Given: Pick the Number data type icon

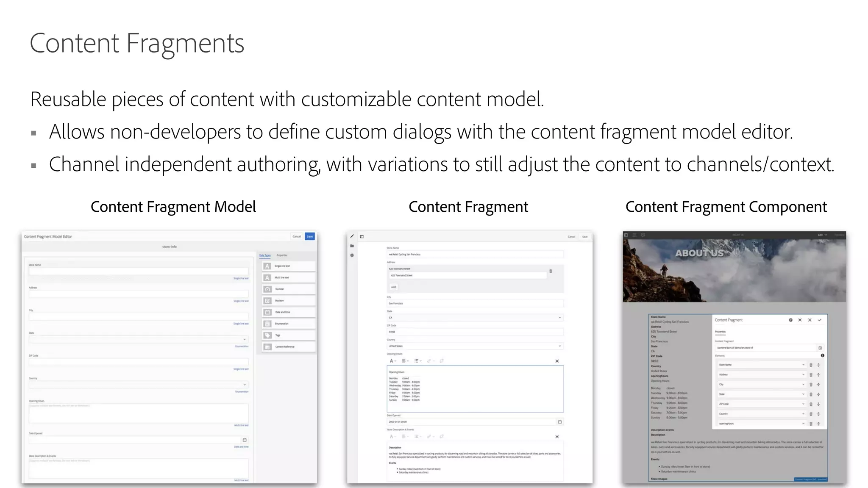Looking at the screenshot, I should tap(267, 289).
